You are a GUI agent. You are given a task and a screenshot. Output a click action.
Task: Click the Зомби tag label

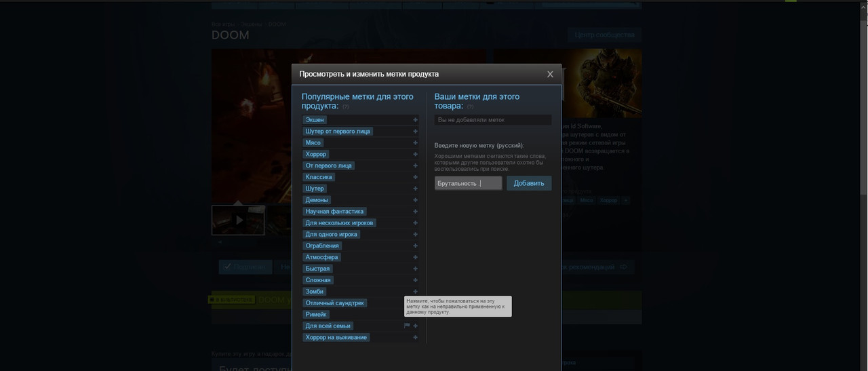click(x=315, y=292)
